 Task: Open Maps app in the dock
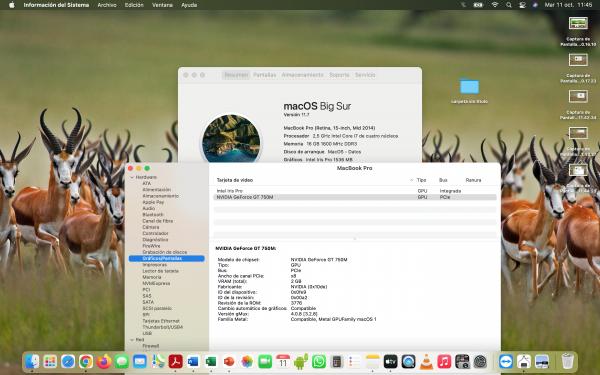[x=158, y=362]
